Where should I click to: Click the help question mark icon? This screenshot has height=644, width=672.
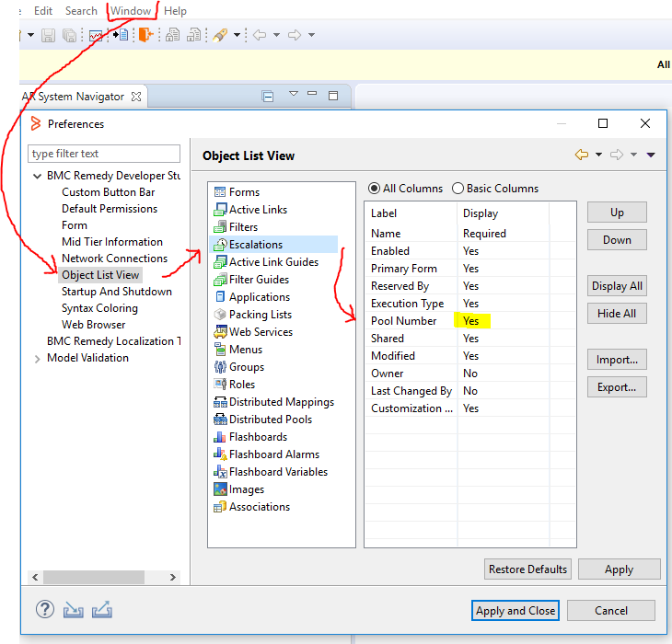[x=45, y=609]
